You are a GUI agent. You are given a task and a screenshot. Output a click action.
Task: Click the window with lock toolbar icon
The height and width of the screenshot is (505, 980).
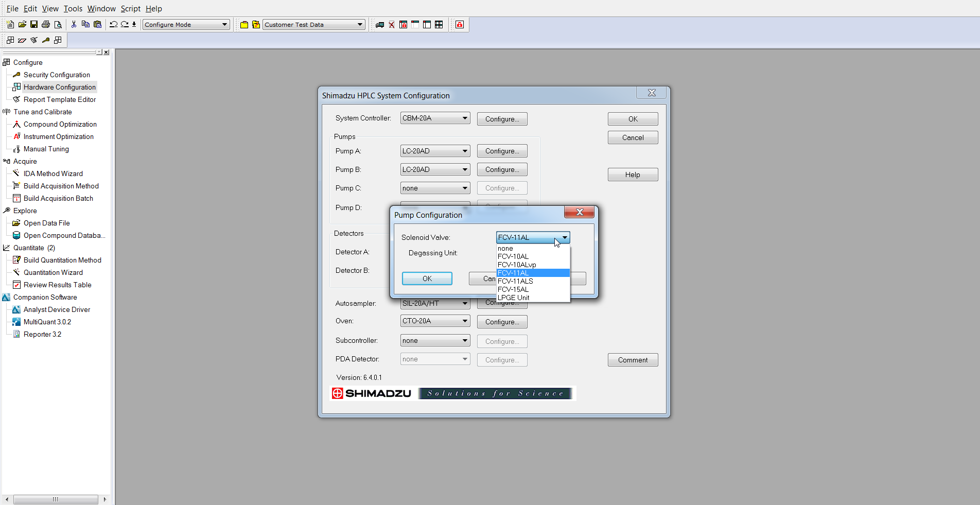click(404, 24)
